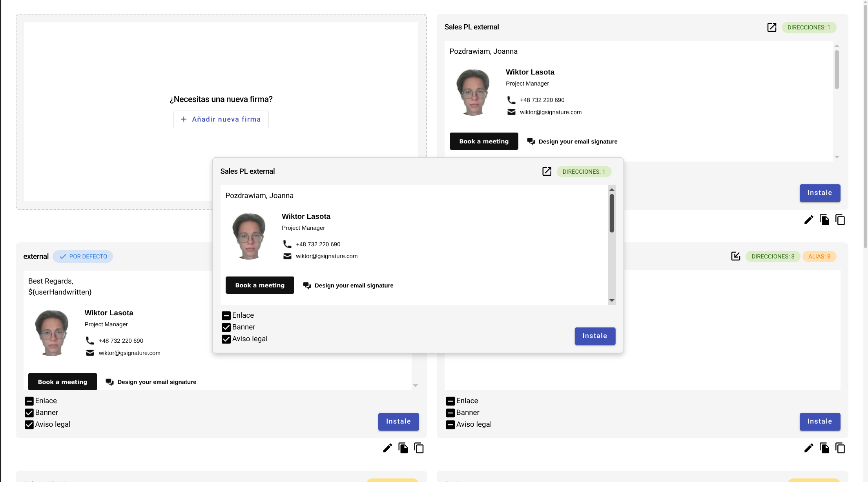Click Book a meeting in popup signature
This screenshot has width=868, height=482.
[260, 285]
